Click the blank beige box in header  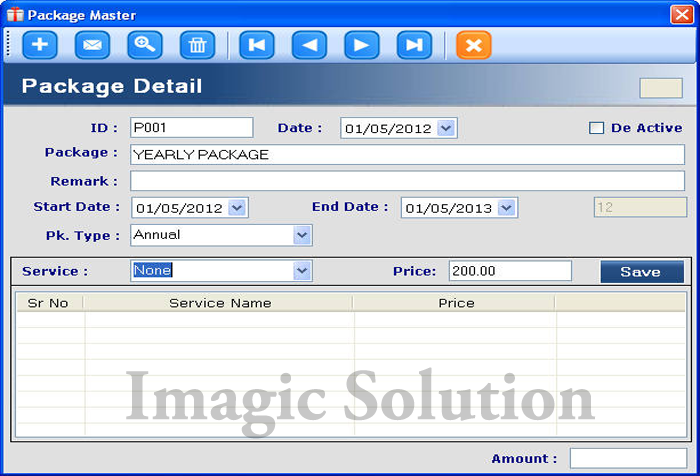pyautogui.click(x=661, y=88)
